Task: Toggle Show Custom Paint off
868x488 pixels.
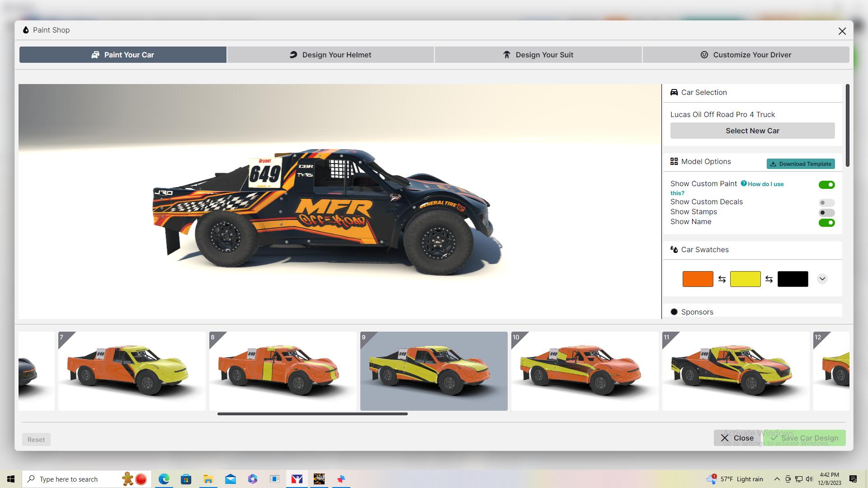Action: tap(826, 184)
